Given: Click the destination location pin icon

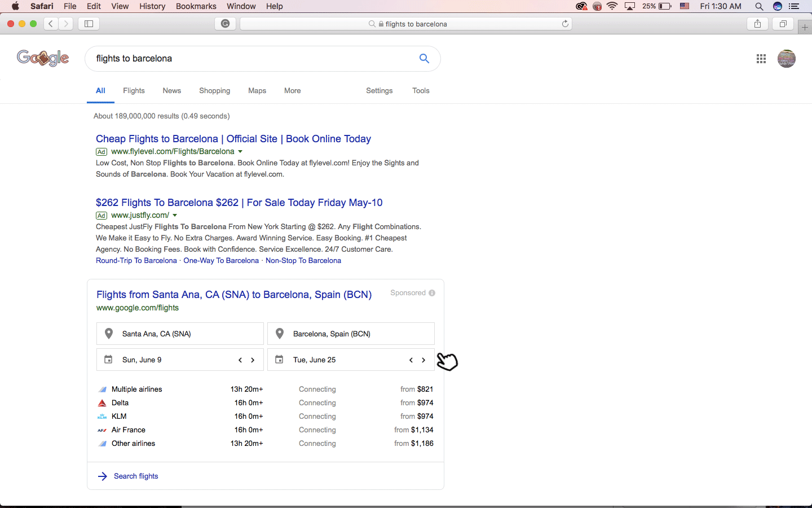Looking at the screenshot, I should click(x=280, y=334).
